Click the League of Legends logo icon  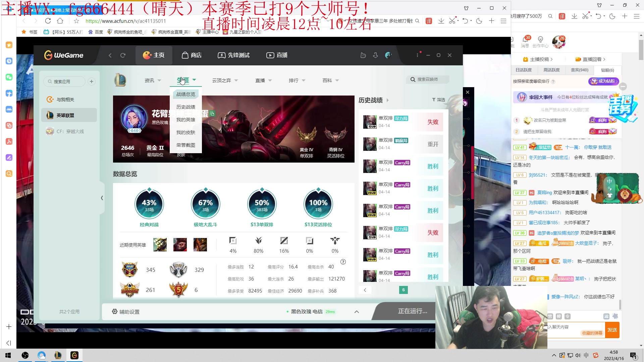(x=120, y=80)
